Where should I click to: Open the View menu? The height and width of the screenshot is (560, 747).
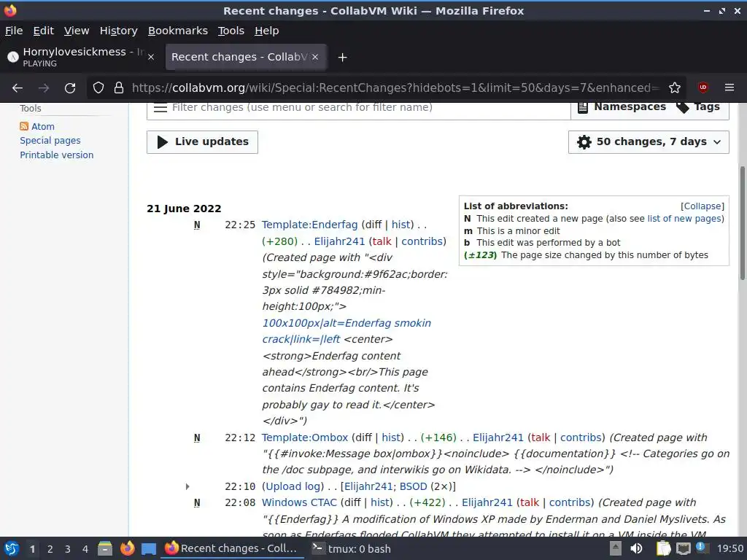point(77,31)
